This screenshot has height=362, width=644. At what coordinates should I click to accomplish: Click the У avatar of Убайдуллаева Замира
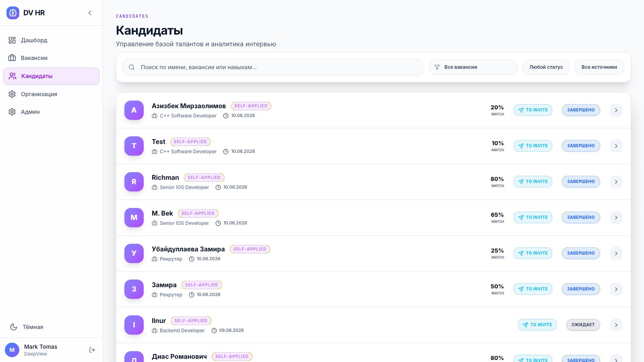coord(134,253)
